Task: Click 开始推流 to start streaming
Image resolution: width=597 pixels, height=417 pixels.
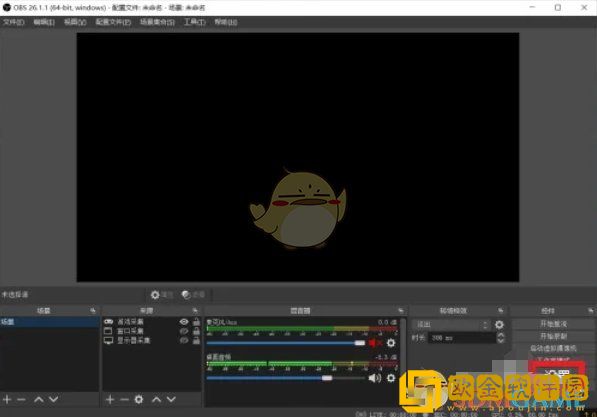Action: 553,324
